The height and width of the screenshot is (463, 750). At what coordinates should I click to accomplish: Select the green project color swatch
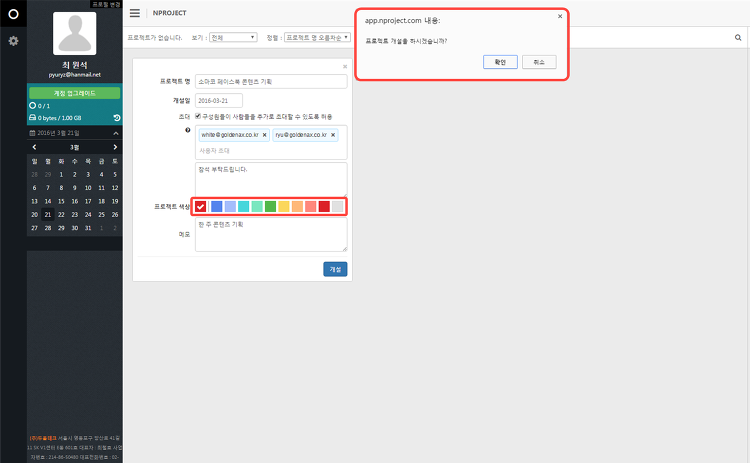(270, 207)
